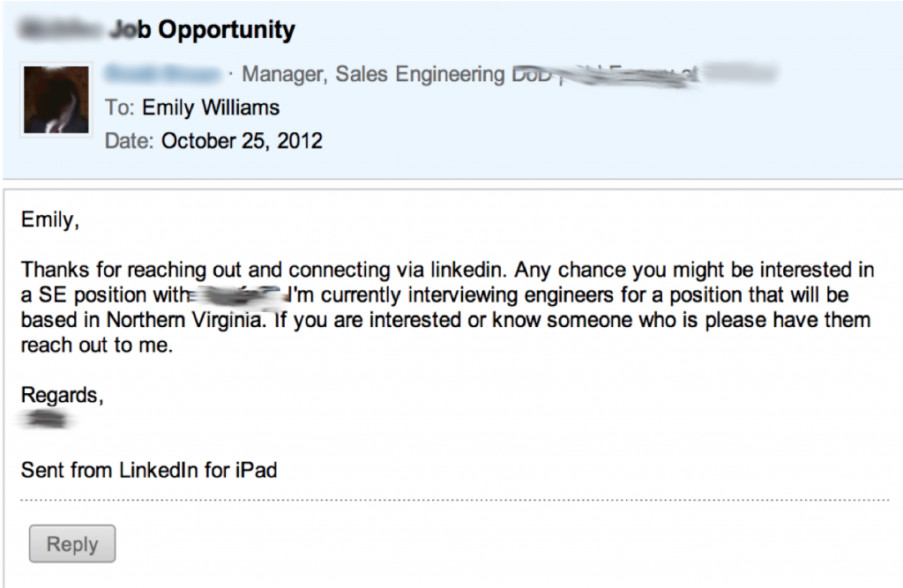The image size is (903, 588).
Task: Click the Reply button
Action: tap(72, 544)
